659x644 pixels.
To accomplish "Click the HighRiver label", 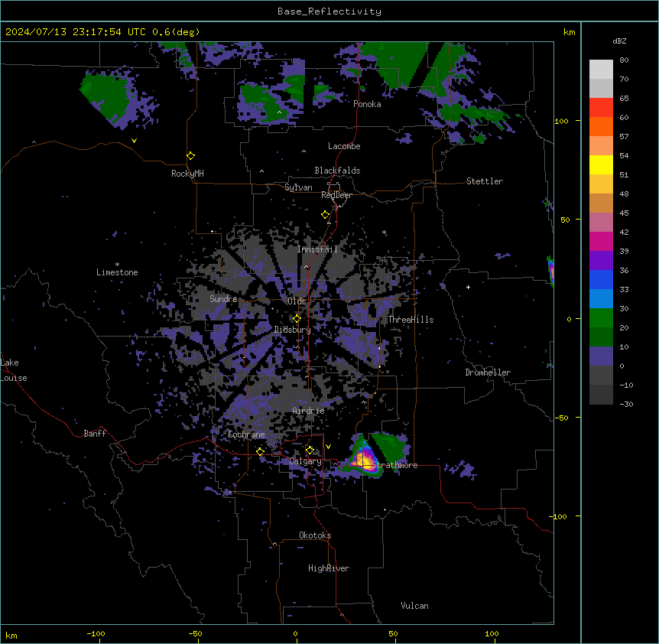I will 329,568.
